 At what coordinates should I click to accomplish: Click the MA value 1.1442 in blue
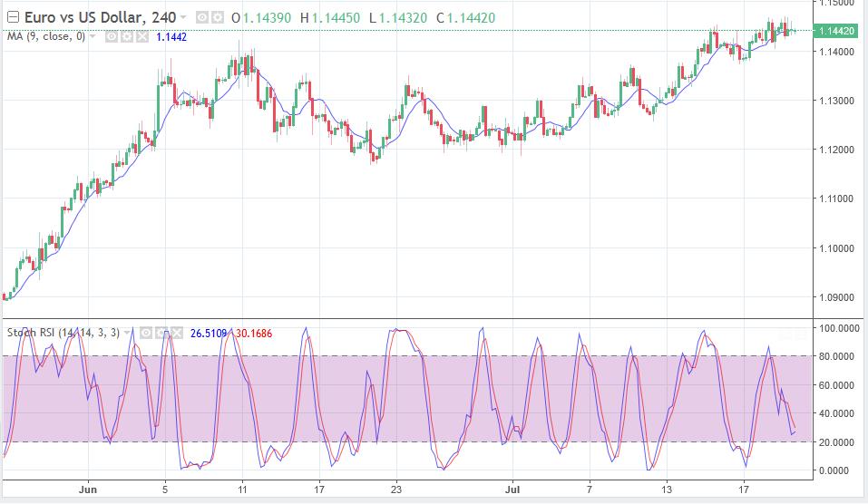pos(171,37)
